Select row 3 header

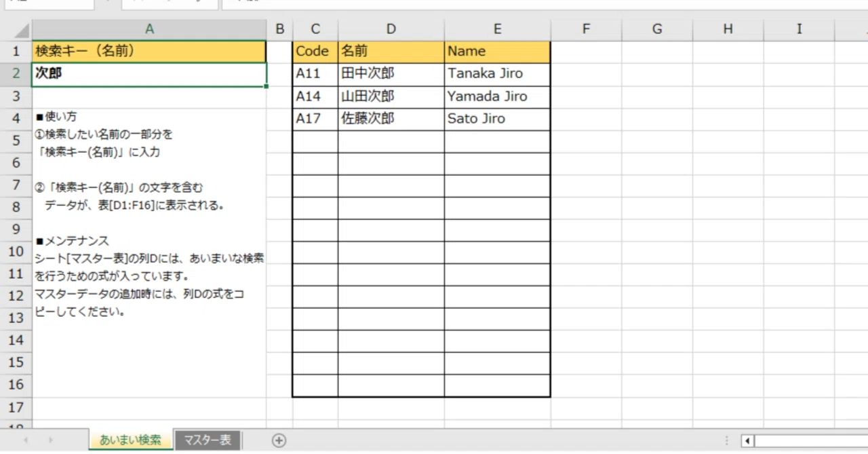pyautogui.click(x=16, y=96)
